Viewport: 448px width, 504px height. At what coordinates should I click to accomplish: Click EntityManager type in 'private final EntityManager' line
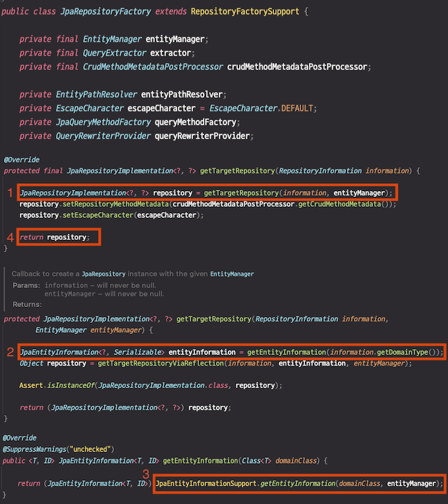112,40
